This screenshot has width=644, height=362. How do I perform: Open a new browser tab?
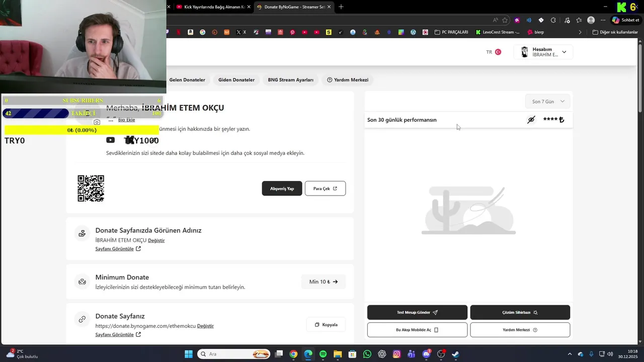341,7
